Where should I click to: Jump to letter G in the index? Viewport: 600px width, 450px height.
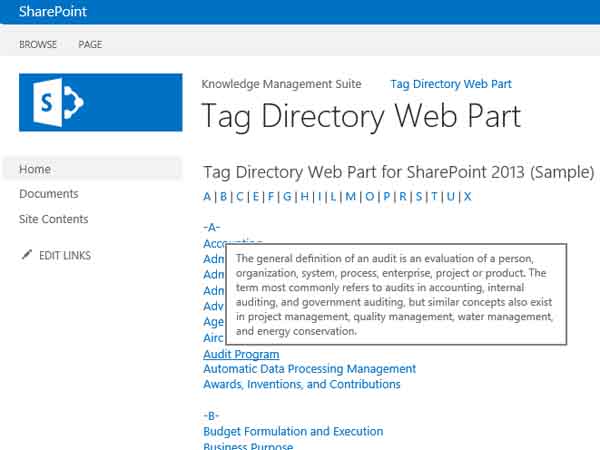(x=287, y=196)
